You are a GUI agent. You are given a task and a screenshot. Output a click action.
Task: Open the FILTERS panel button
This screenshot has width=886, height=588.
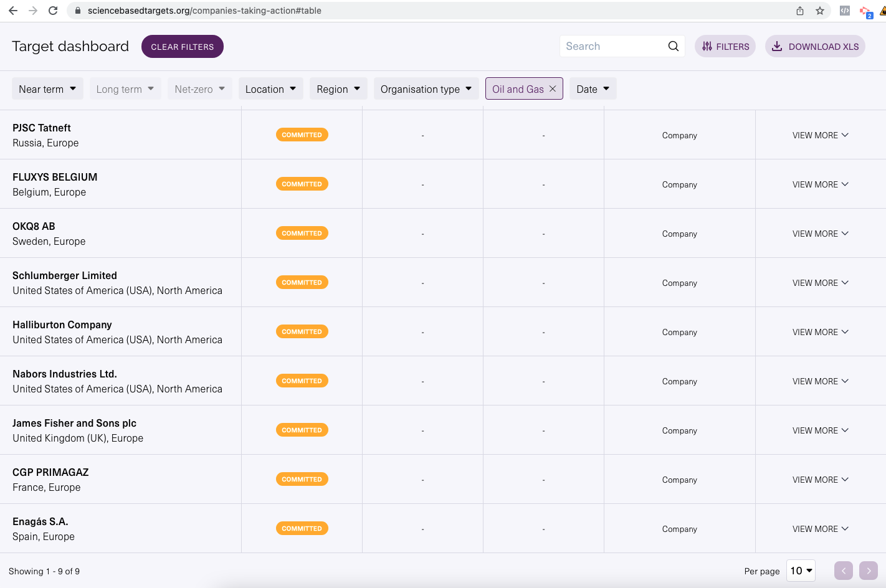725,47
